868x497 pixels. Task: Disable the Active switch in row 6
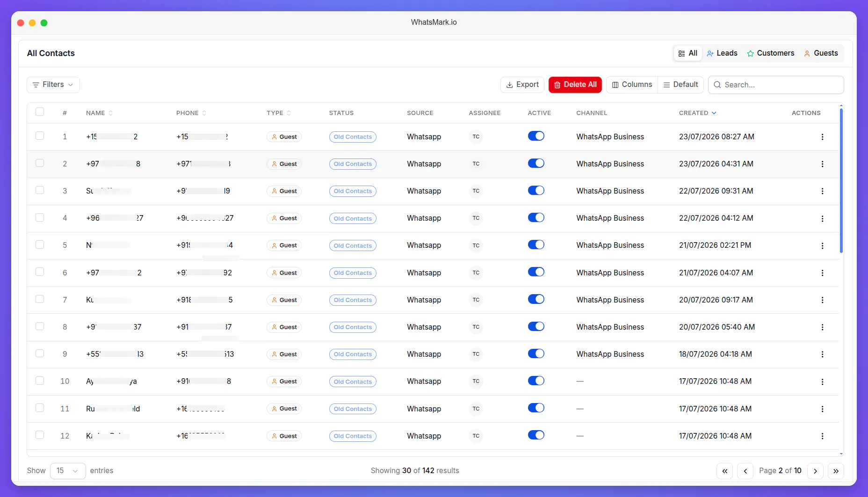(536, 272)
